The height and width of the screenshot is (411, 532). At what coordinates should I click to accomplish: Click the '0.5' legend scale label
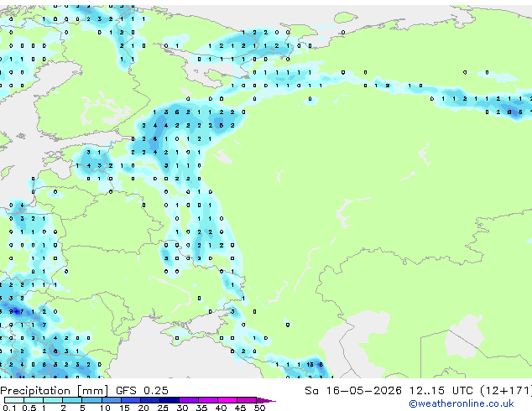point(29,408)
